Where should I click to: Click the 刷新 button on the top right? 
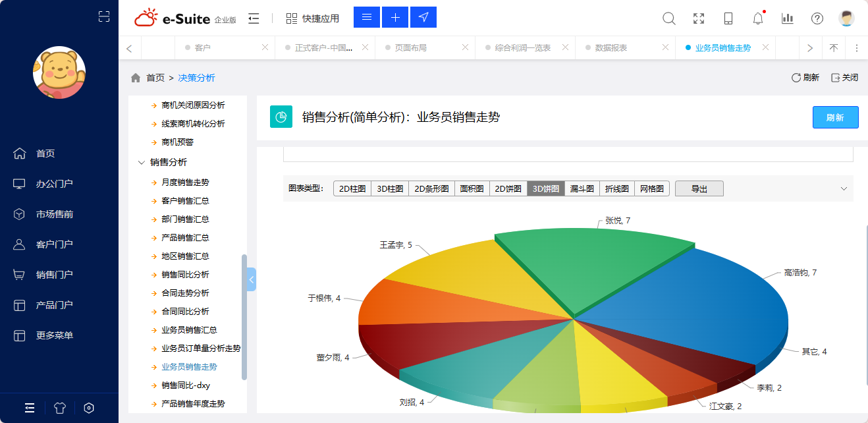click(x=835, y=117)
